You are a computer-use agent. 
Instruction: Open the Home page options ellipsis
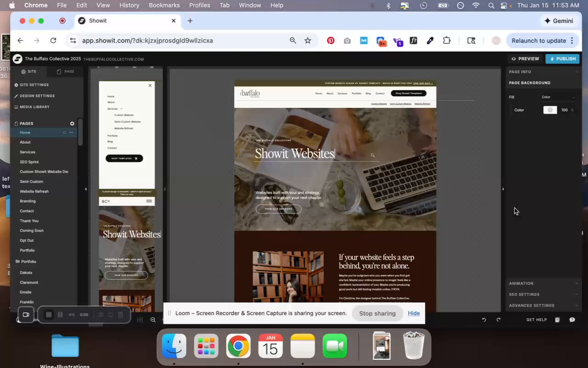[71, 132]
